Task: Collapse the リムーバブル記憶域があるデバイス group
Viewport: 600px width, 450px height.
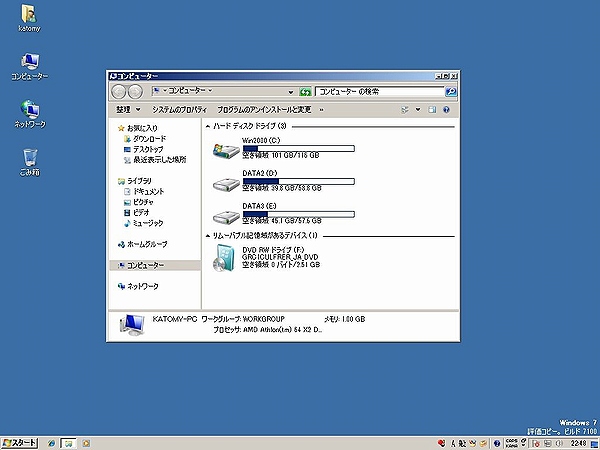Action: (208, 235)
